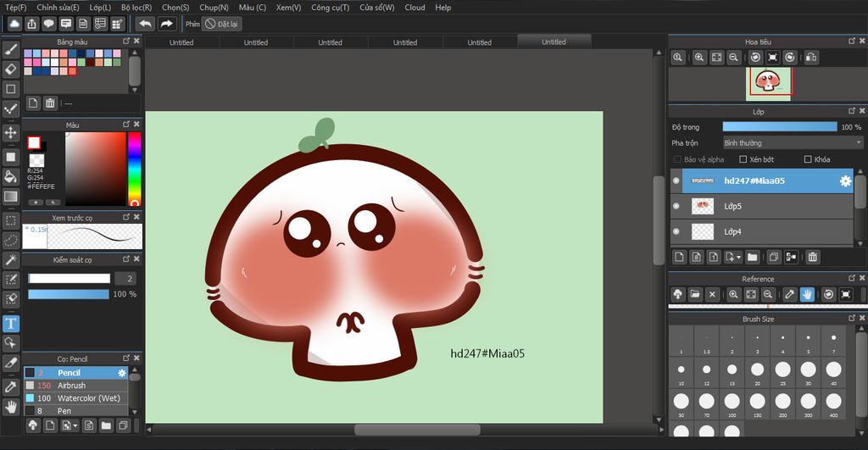The image size is (868, 450).
Task: Click the speech bubble icon in top toolbar
Action: pos(48,24)
